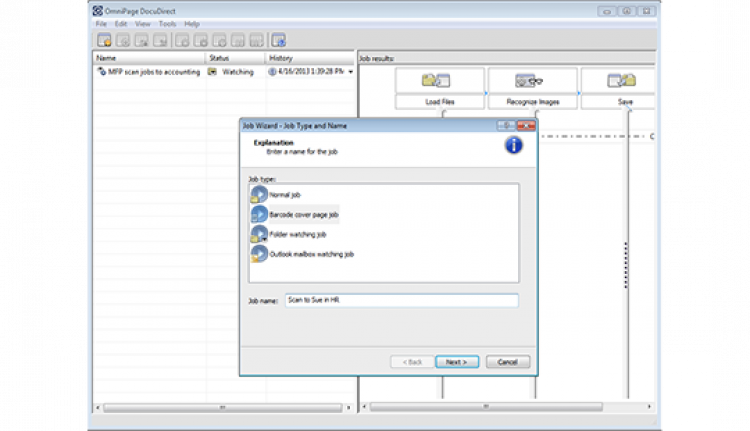Viewport: 750px width, 431px height.
Task: Click the Watching status icon in the job row
Action: pos(212,72)
